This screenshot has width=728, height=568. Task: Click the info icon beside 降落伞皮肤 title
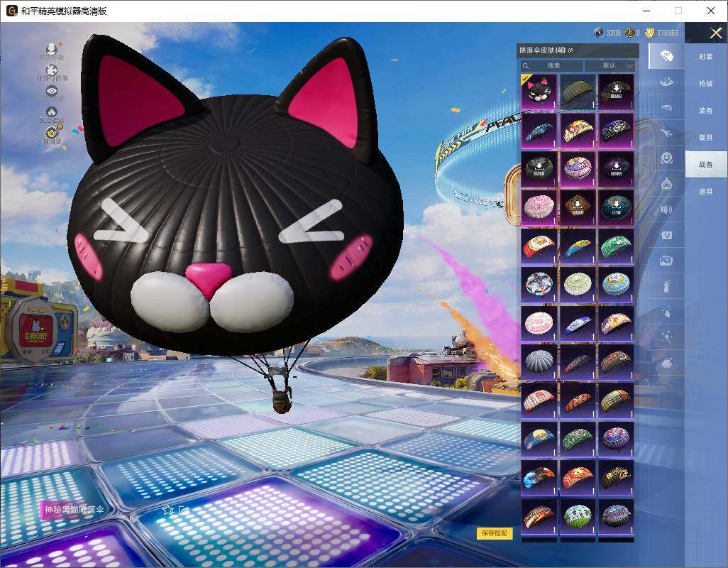point(571,50)
